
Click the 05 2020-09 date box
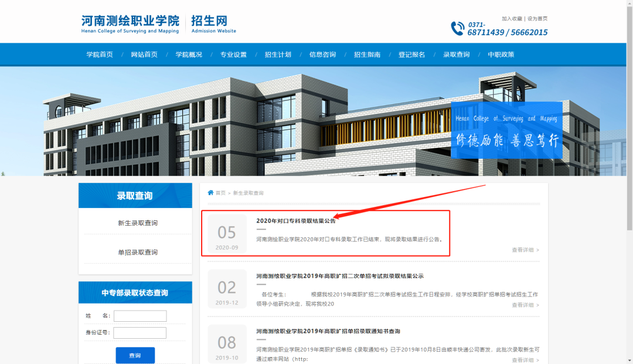pos(227,234)
